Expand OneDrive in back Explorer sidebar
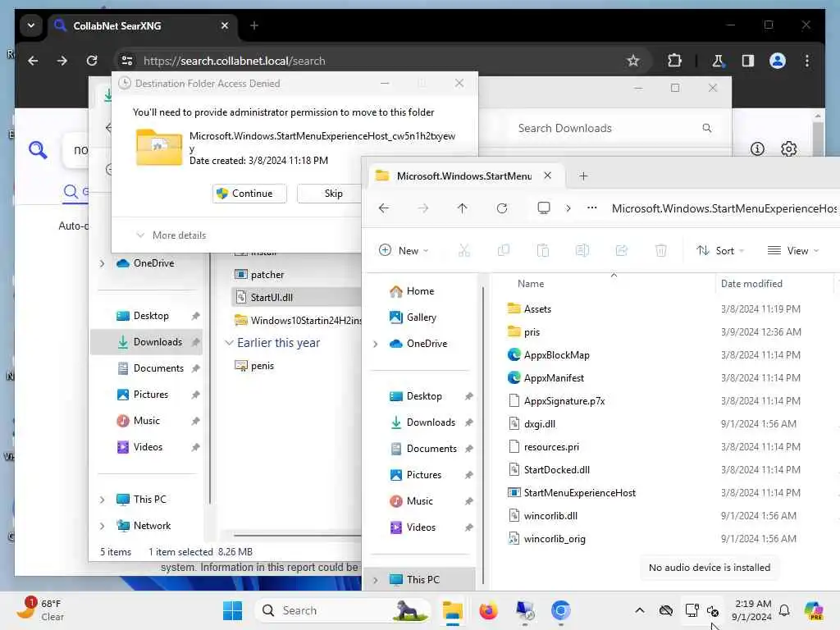 coord(102,263)
